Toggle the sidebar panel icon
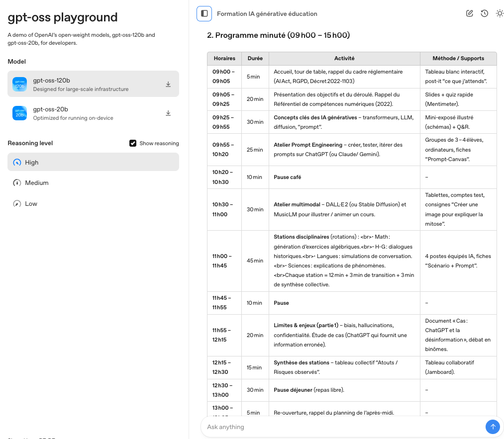The height and width of the screenshot is (439, 504). coord(204,14)
